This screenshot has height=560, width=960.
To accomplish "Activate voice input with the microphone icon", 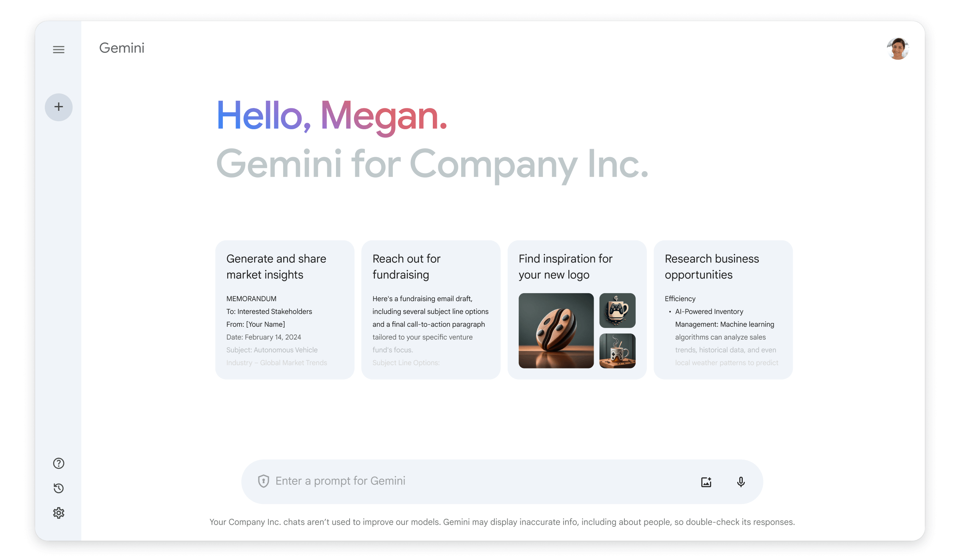I will [x=741, y=481].
